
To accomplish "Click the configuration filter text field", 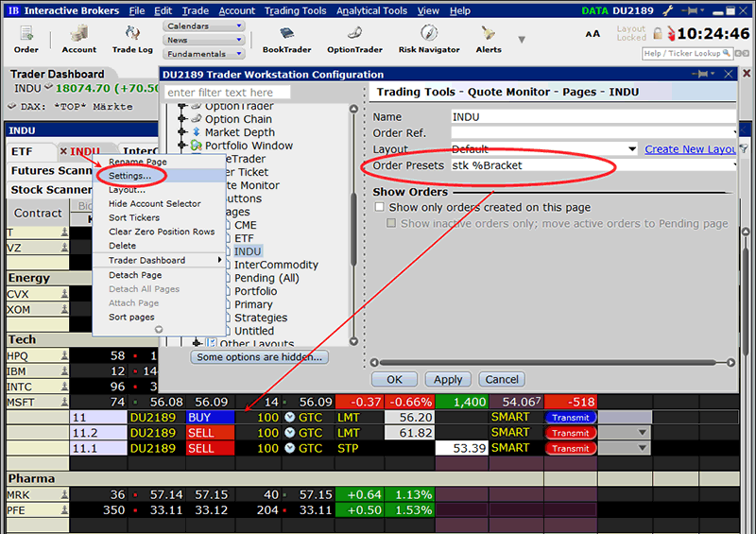I will pyautogui.click(x=227, y=92).
